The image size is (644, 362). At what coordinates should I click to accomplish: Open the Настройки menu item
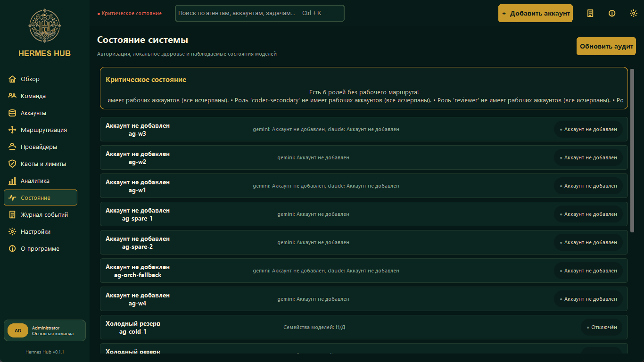(x=41, y=231)
